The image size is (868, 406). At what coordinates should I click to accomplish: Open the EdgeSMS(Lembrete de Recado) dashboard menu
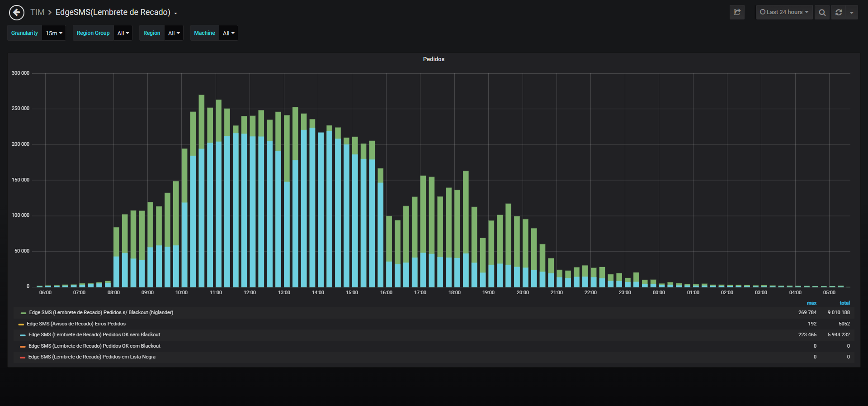coord(116,12)
